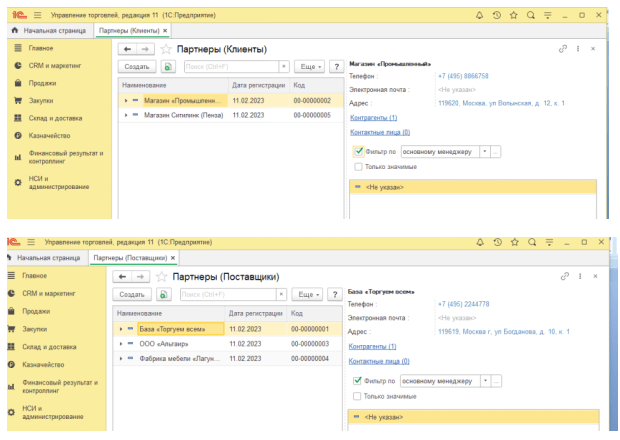Open search magnifier in Поставщики window title bar
This screenshot has height=440, width=620.
[532, 242]
